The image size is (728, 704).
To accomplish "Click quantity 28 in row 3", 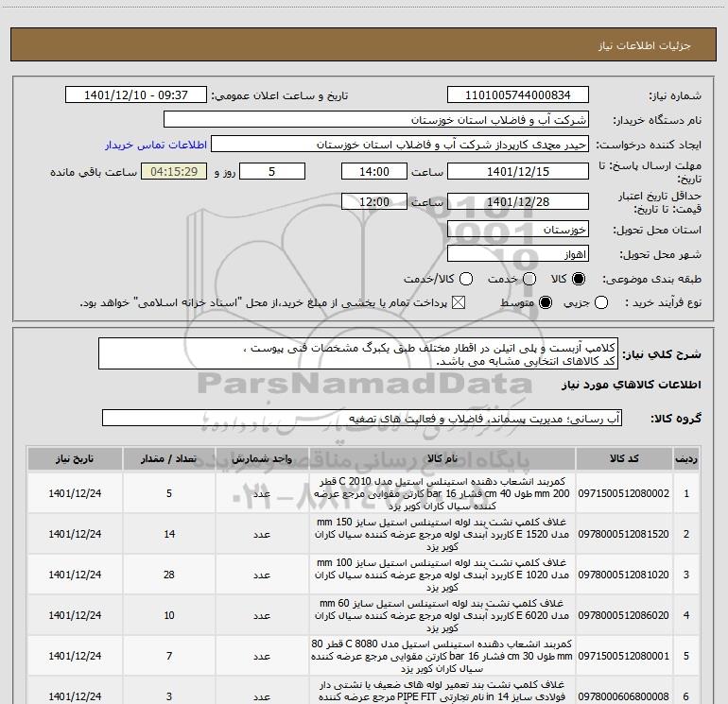I will [x=169, y=575].
